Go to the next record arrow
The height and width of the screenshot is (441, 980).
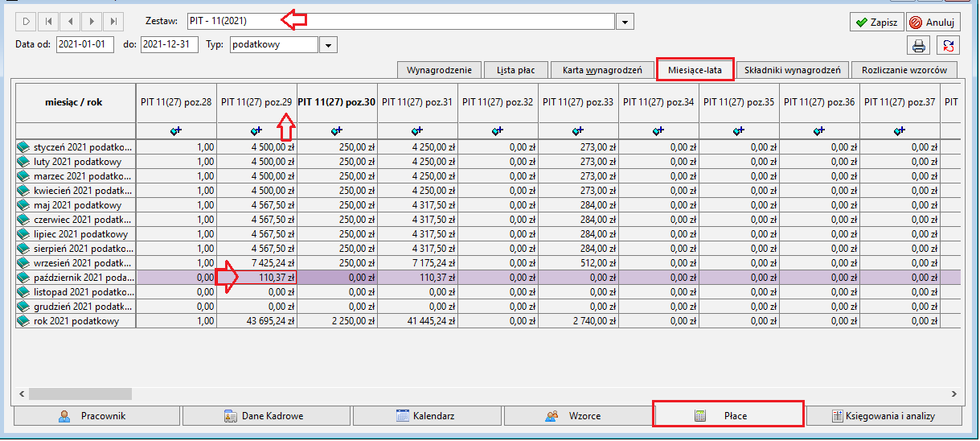(x=92, y=22)
